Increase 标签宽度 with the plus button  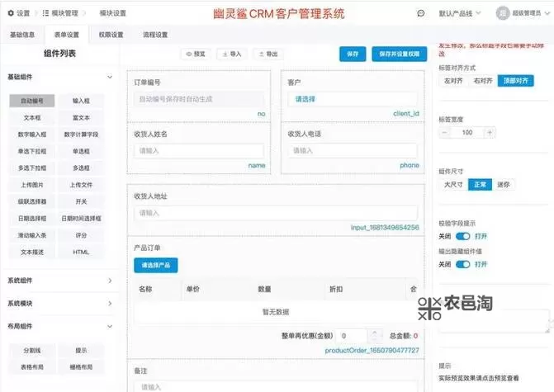point(490,133)
